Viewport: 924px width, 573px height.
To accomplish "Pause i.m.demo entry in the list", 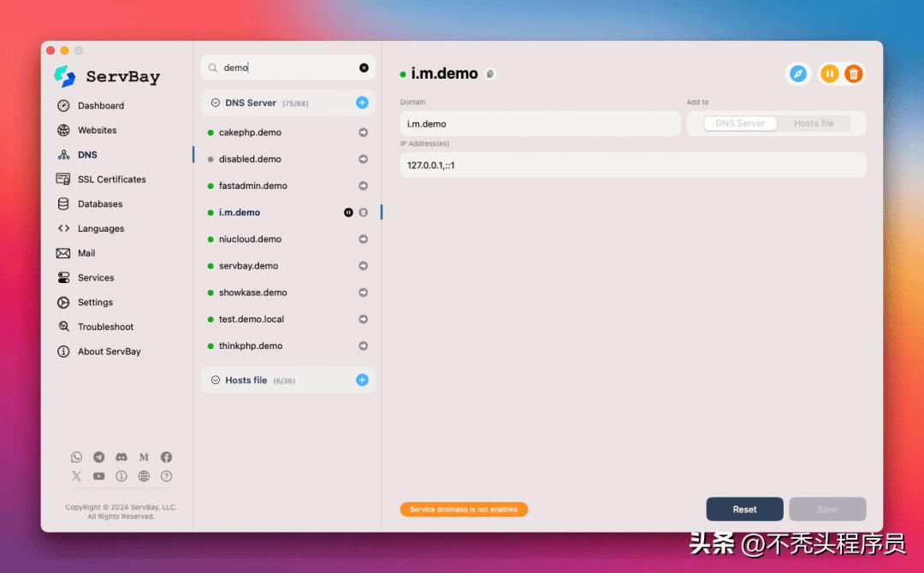I will (348, 212).
